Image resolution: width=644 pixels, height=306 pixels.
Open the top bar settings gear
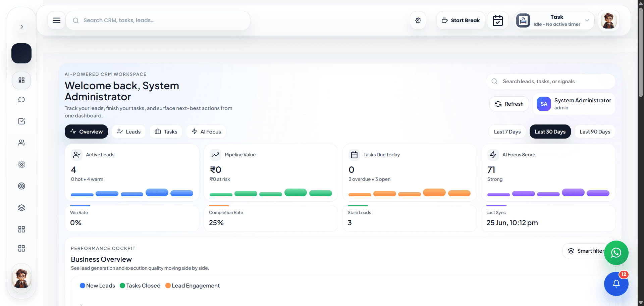tap(418, 20)
